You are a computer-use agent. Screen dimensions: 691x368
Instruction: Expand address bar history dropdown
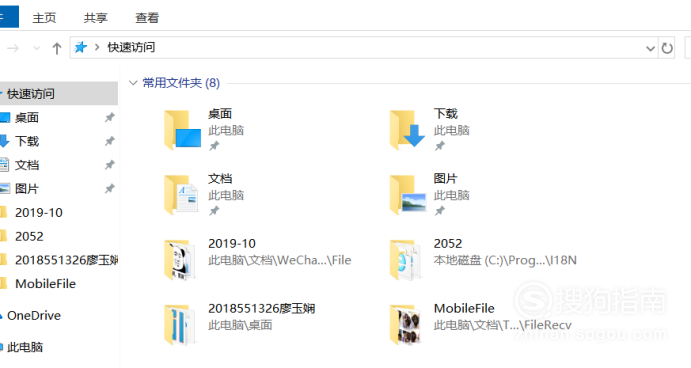click(650, 48)
